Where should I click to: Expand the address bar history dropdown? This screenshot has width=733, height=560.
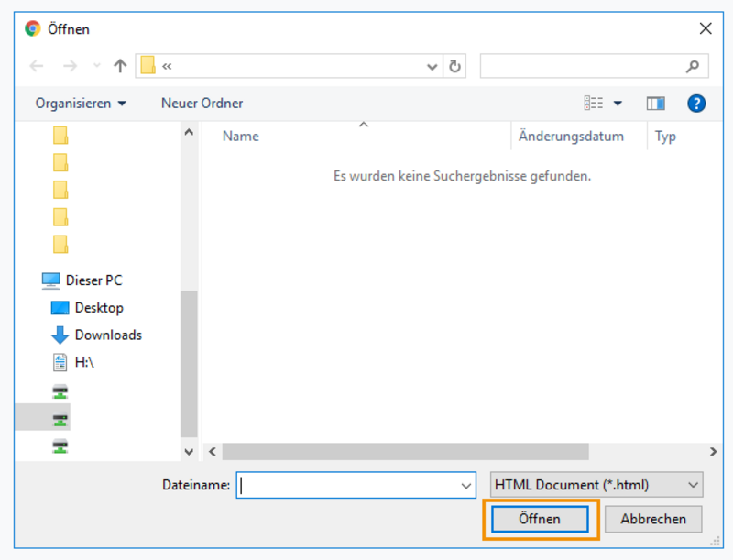tap(432, 66)
